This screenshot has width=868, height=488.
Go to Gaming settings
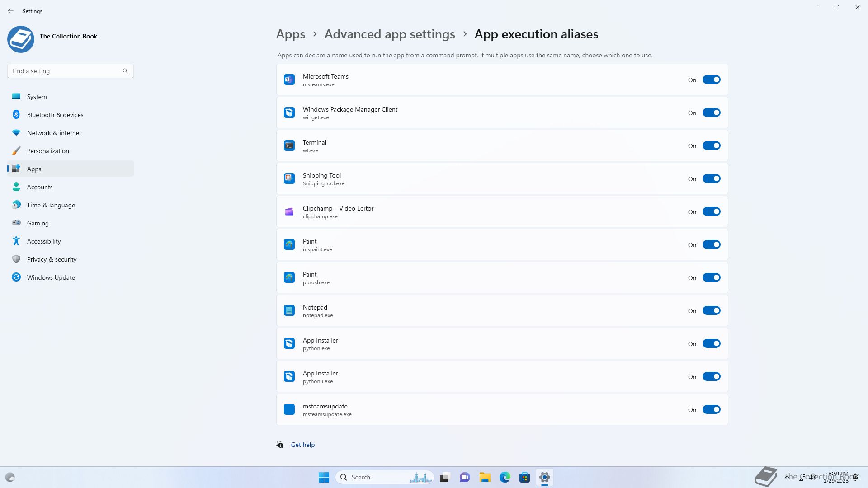tap(71, 223)
